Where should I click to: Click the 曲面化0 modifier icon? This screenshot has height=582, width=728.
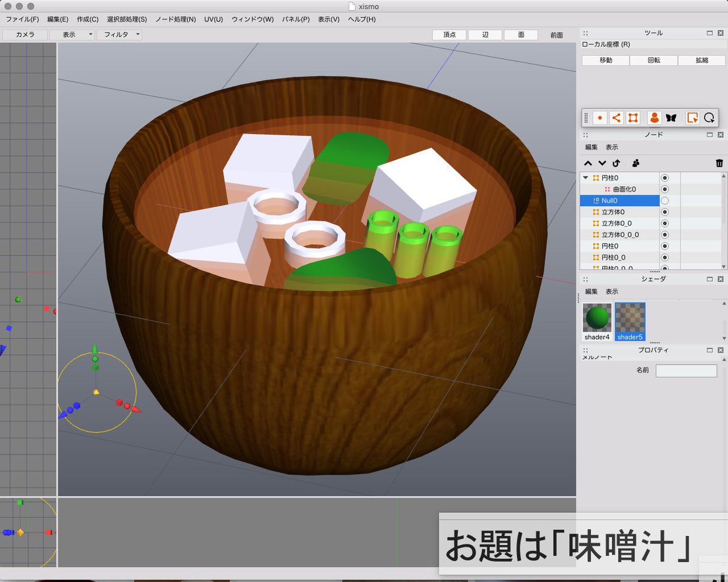[607, 189]
